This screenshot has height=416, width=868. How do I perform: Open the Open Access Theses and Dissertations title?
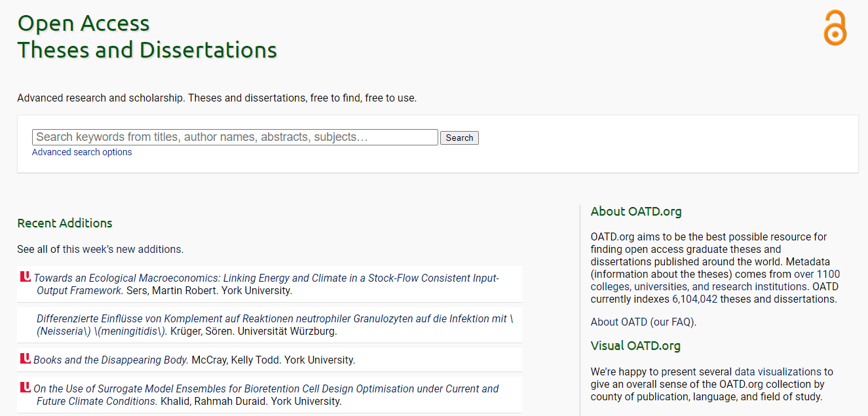(147, 36)
